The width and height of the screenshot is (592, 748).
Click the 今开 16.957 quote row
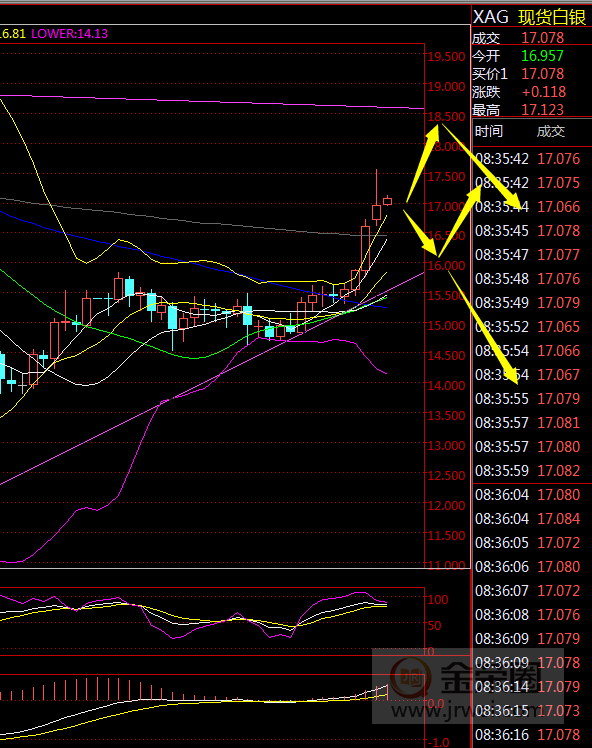click(x=531, y=56)
